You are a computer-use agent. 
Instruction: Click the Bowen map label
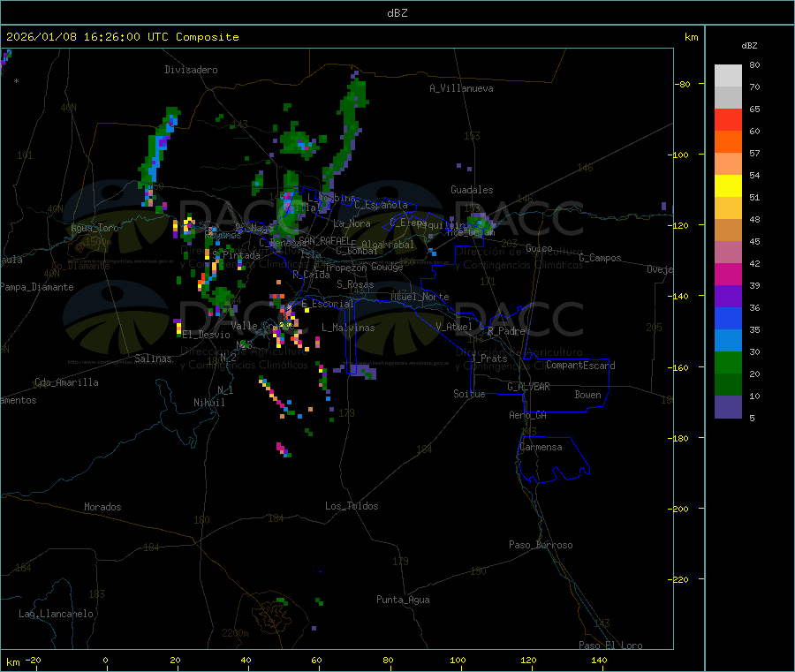[x=588, y=395]
